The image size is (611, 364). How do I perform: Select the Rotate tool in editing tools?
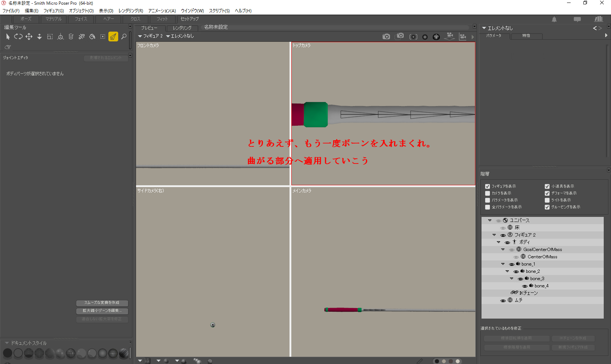click(18, 37)
